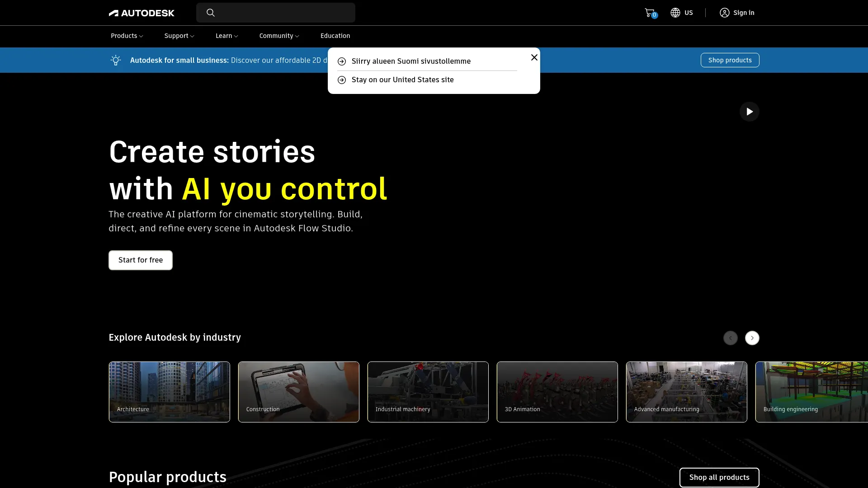Click arrow icon beside Stay on United States
Image resolution: width=868 pixels, height=488 pixels.
click(342, 80)
